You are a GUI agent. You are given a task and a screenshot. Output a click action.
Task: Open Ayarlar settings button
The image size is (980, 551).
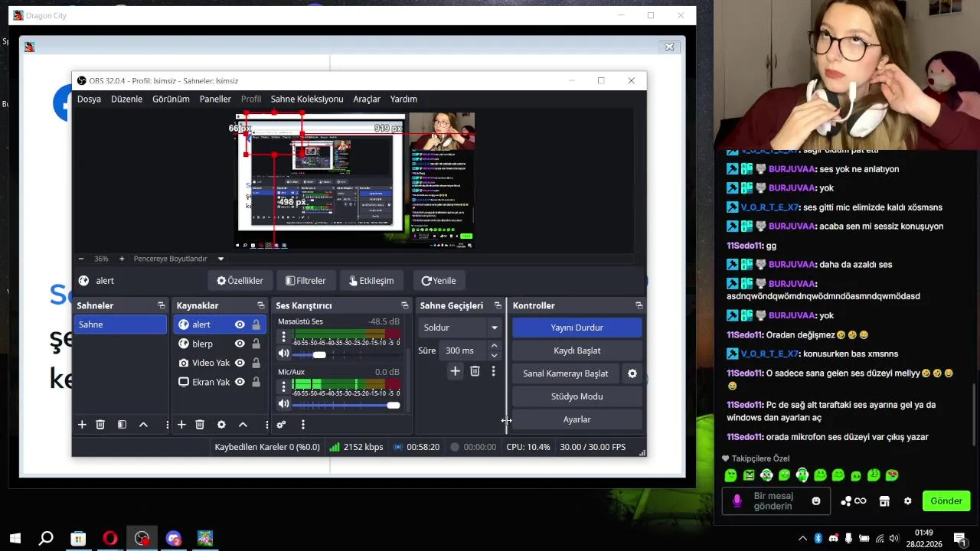577,419
